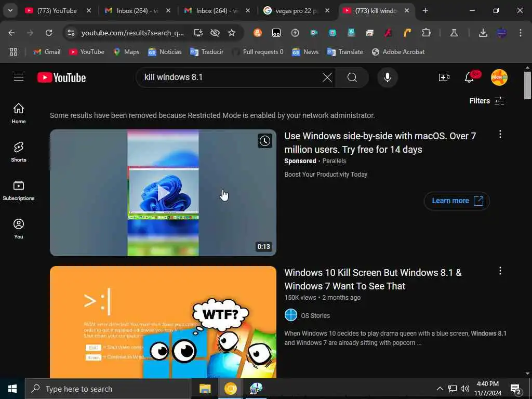Open the YouTube guide hamburger menu

point(19,77)
